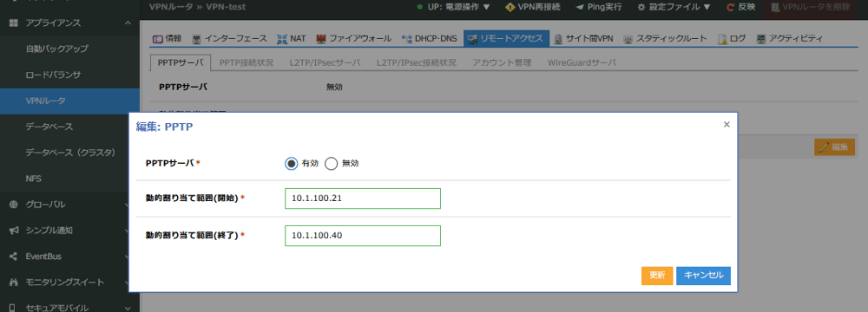868x312 pixels.
Task: Open the DHCP·DNS tab
Action: pos(430,39)
